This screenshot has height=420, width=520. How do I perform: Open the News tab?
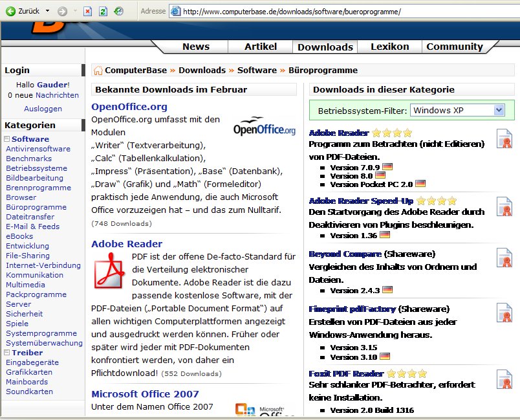196,47
